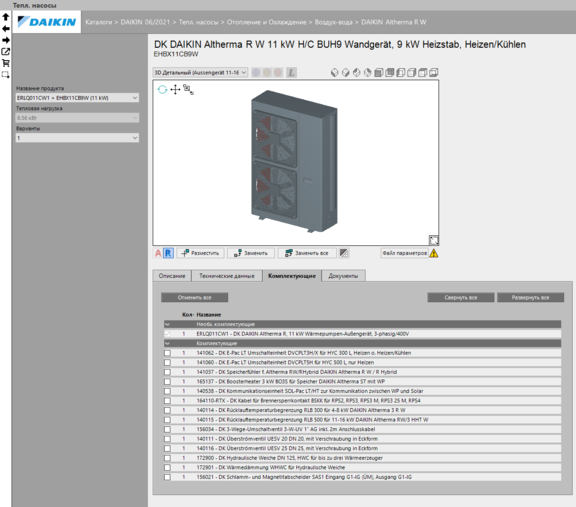The image size is (576, 507).
Task: Go back with the left arrow icon
Action: click(x=6, y=28)
